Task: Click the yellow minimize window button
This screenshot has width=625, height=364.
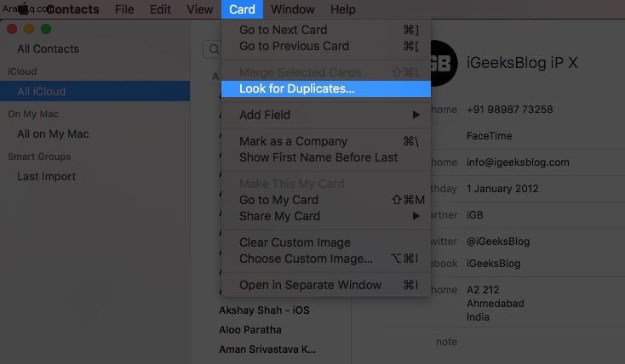Action: click(29, 29)
